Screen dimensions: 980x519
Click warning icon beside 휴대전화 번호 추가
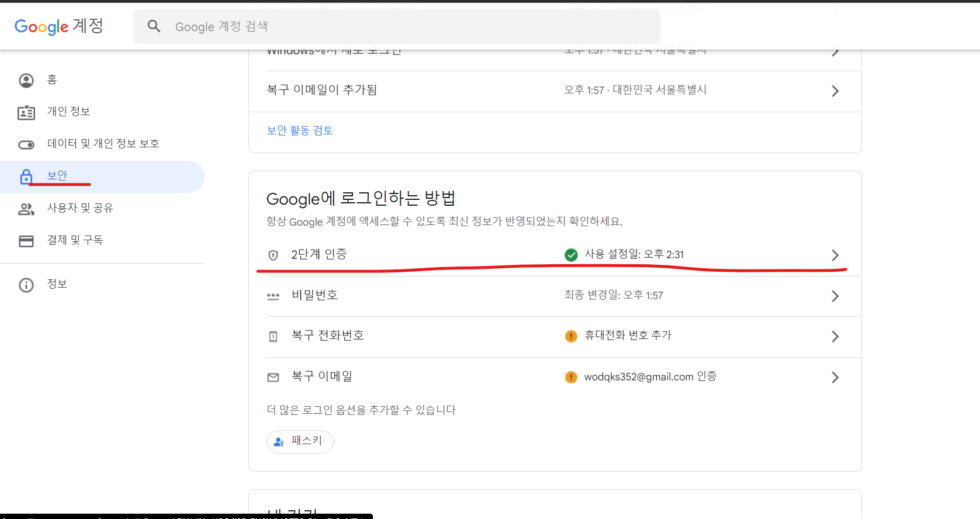[x=571, y=336]
